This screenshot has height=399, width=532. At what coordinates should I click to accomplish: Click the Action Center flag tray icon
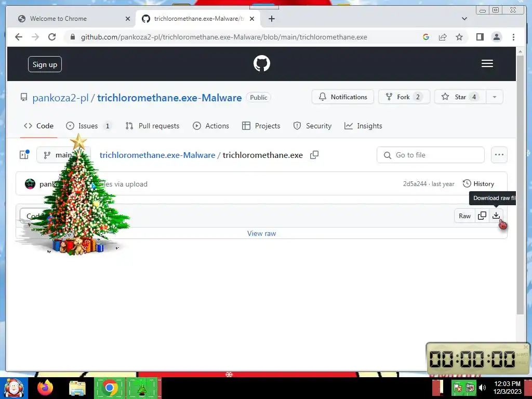click(458, 388)
